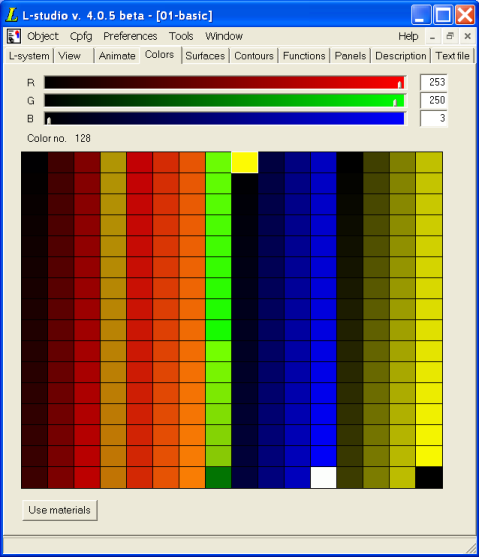This screenshot has height=557, width=479.
Task: Click the Color no. 128 label
Action: coord(59,138)
